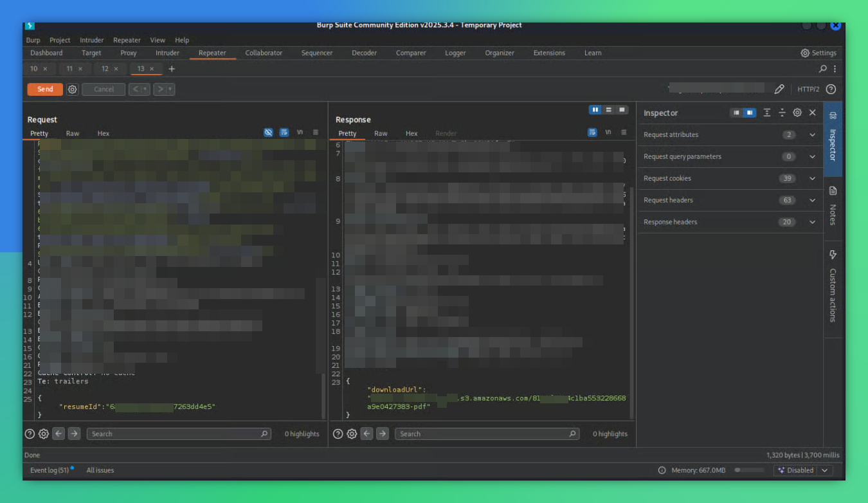This screenshot has width=868, height=503.
Task: Focus the Request search field
Action: pyautogui.click(x=179, y=434)
